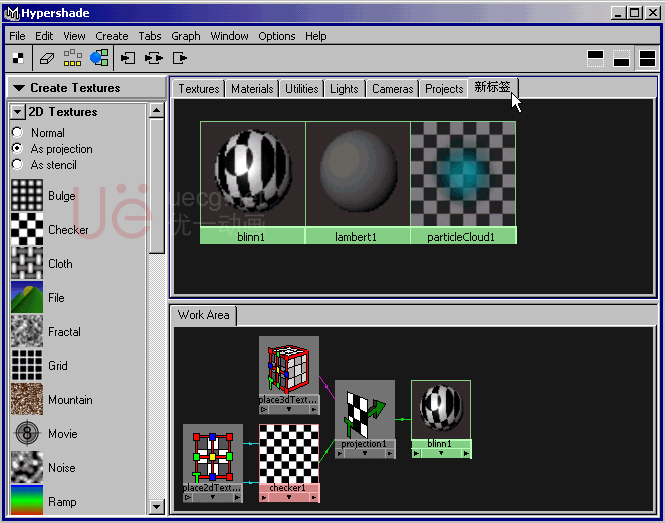Screen dimensions: 665x523
Task: Create a Noise texture from its icon
Action: click(27, 467)
